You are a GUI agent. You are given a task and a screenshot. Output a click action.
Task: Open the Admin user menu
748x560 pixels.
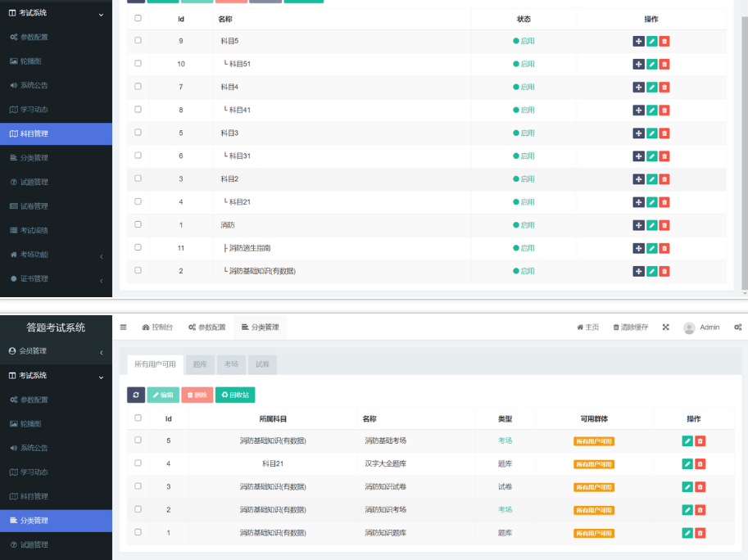701,327
